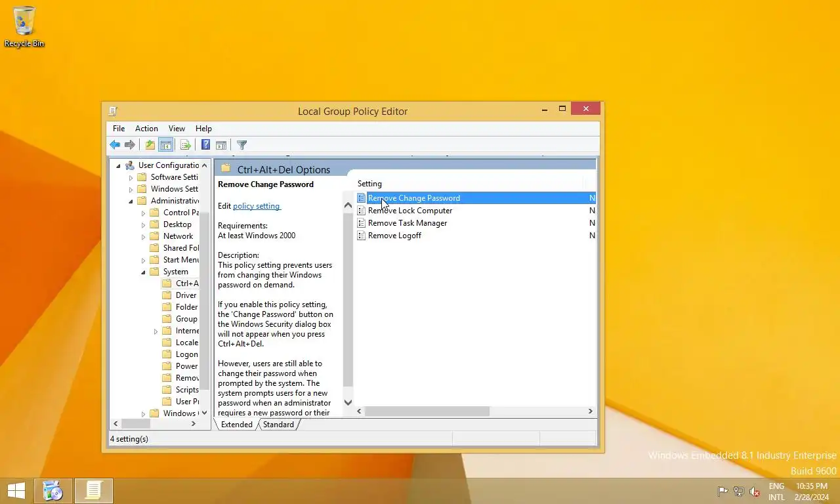
Task: Open Action Center flag tray icon
Action: coord(723,492)
